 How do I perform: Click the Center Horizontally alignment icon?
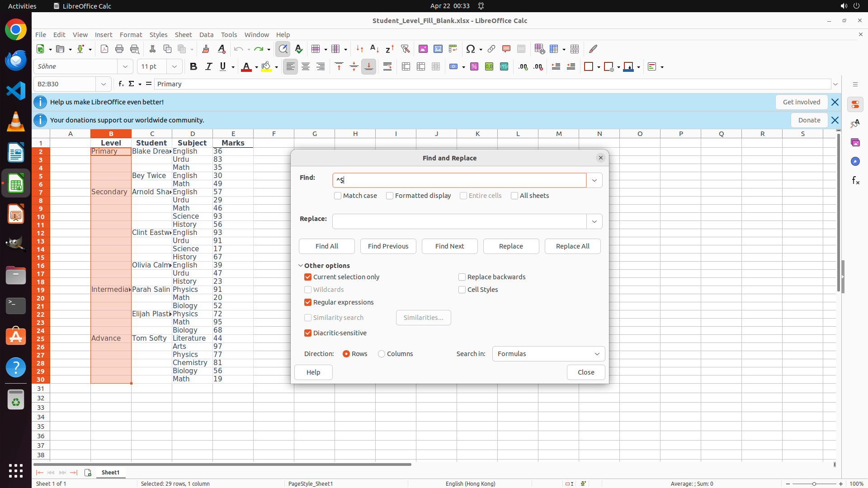pyautogui.click(x=306, y=67)
